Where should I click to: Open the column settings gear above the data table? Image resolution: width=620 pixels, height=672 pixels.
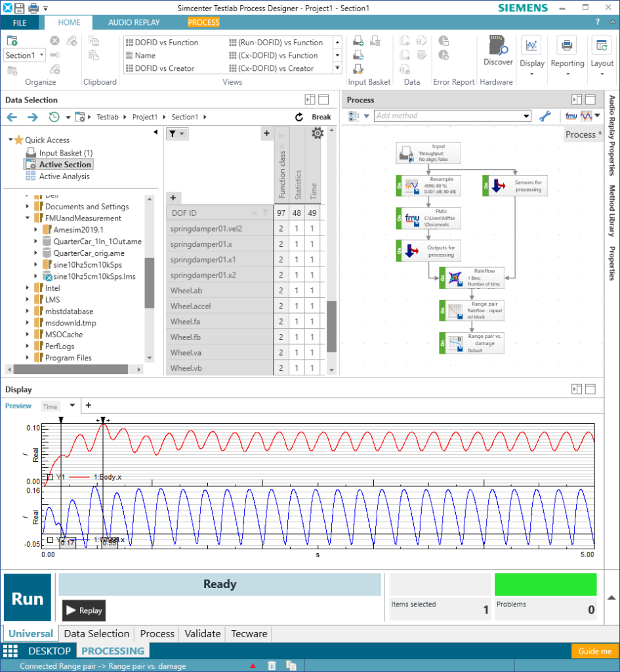[318, 133]
